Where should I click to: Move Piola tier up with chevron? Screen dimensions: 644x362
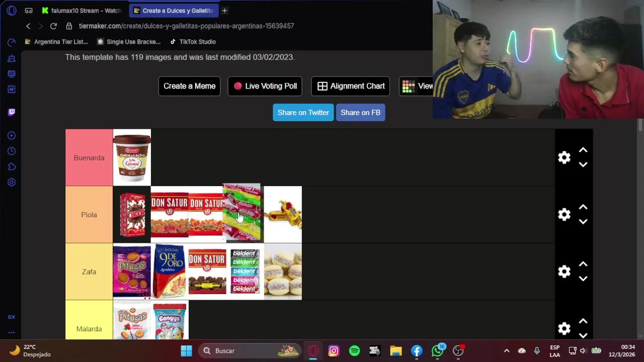(583, 207)
